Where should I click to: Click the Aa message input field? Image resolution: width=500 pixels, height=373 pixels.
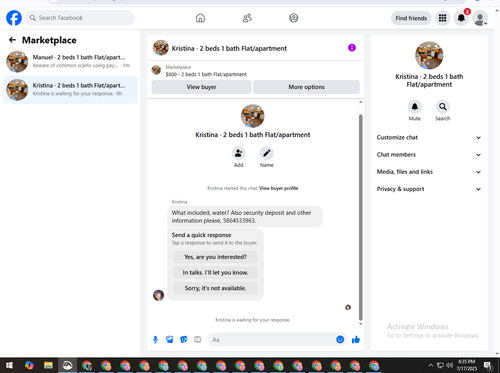point(272,340)
